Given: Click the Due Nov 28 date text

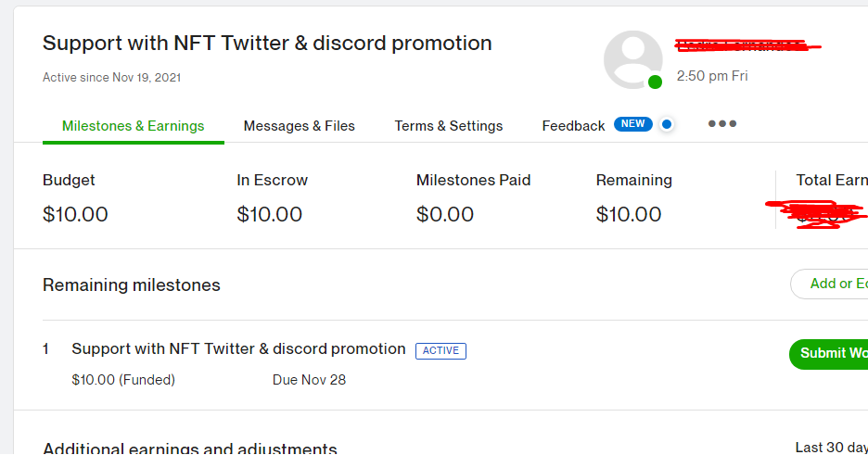Looking at the screenshot, I should [309, 380].
